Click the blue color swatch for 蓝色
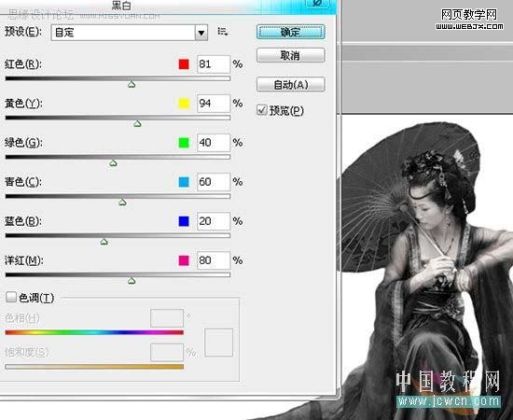Screen dimensions: 513x420 [x=184, y=221]
